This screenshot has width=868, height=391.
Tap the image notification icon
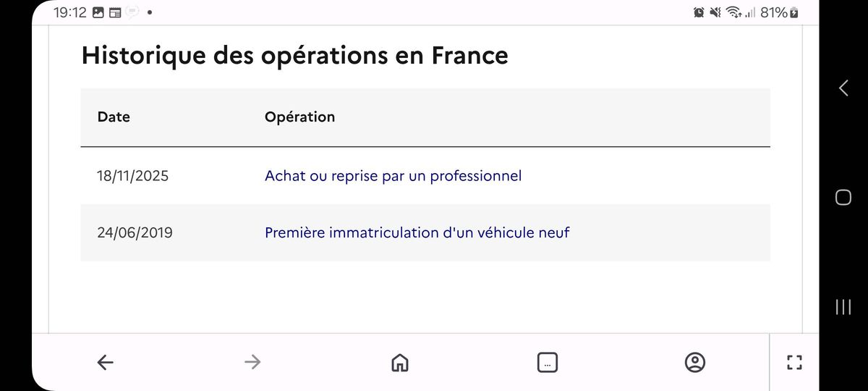point(98,12)
